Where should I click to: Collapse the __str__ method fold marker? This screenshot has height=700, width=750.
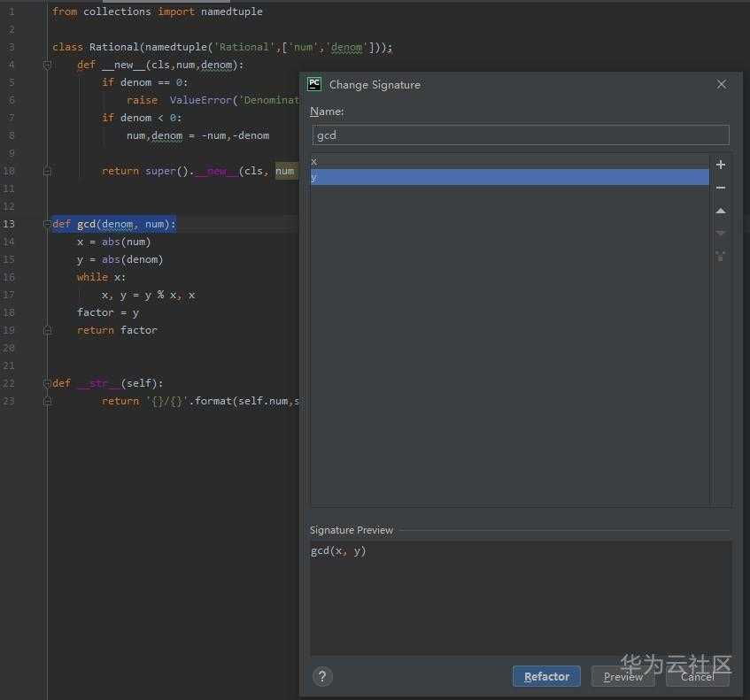pyautogui.click(x=47, y=383)
